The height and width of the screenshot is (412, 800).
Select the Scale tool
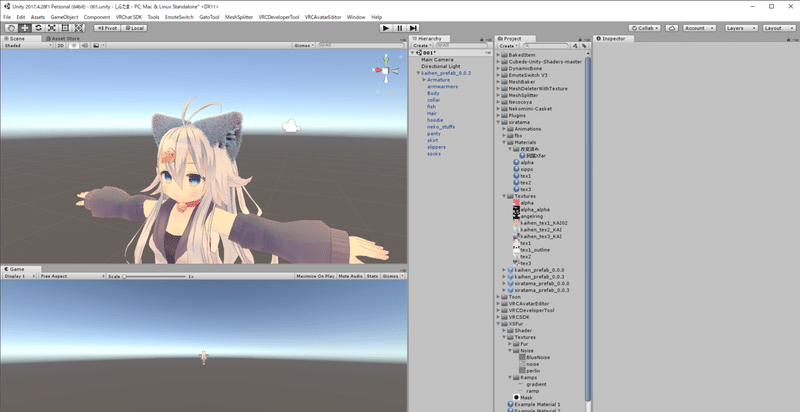52,28
